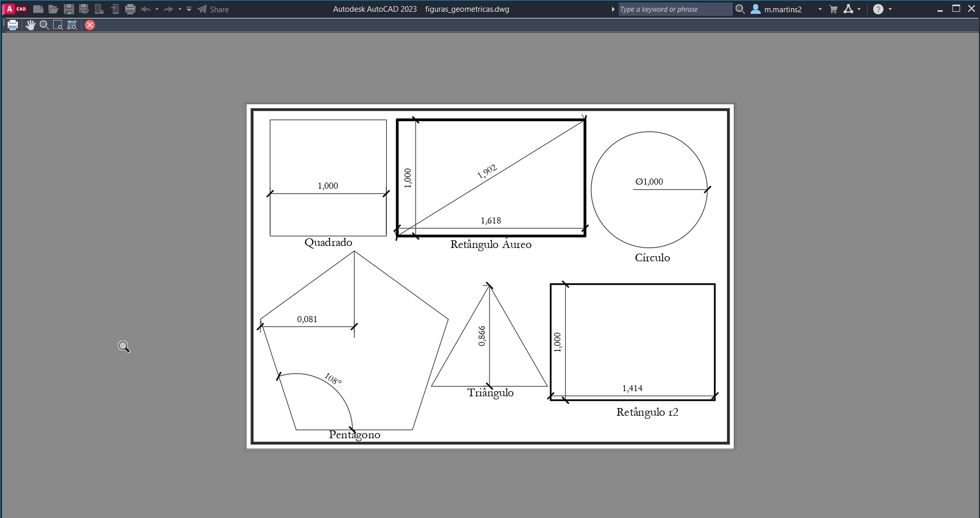The image size is (980, 518).
Task: Select the Zoom Window tool
Action: 58,25
